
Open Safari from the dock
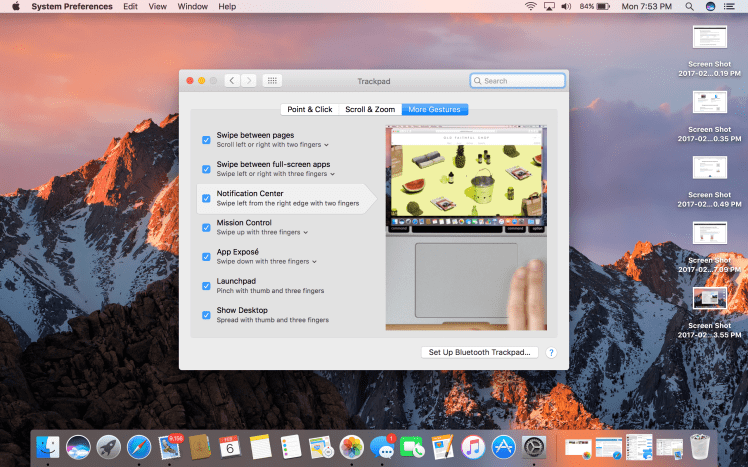(x=139, y=447)
